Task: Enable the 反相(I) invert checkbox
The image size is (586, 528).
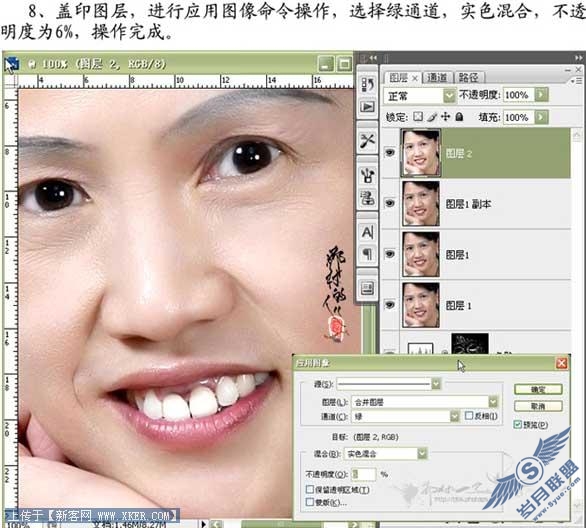Action: coord(469,416)
